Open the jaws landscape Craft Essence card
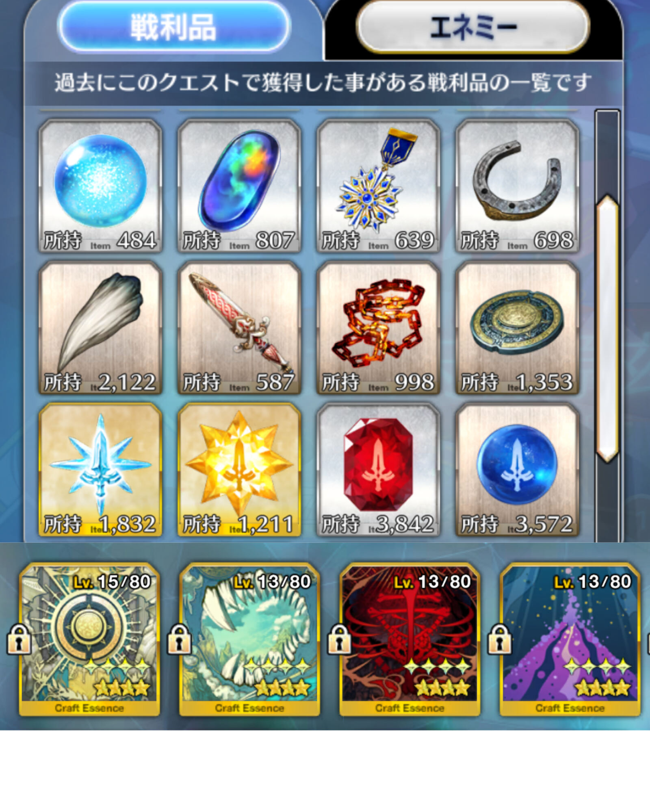The width and height of the screenshot is (650, 812). [249, 639]
